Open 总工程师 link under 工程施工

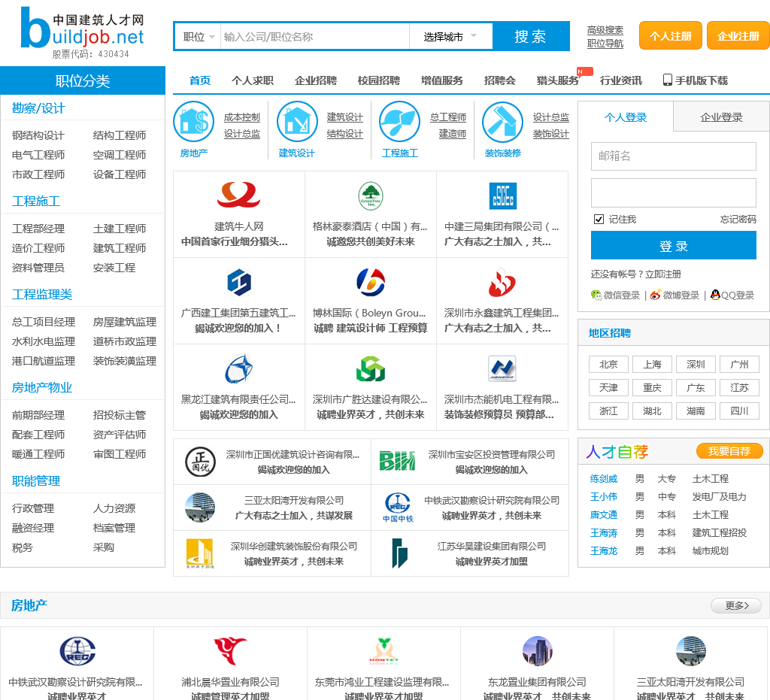pyautogui.click(x=448, y=117)
